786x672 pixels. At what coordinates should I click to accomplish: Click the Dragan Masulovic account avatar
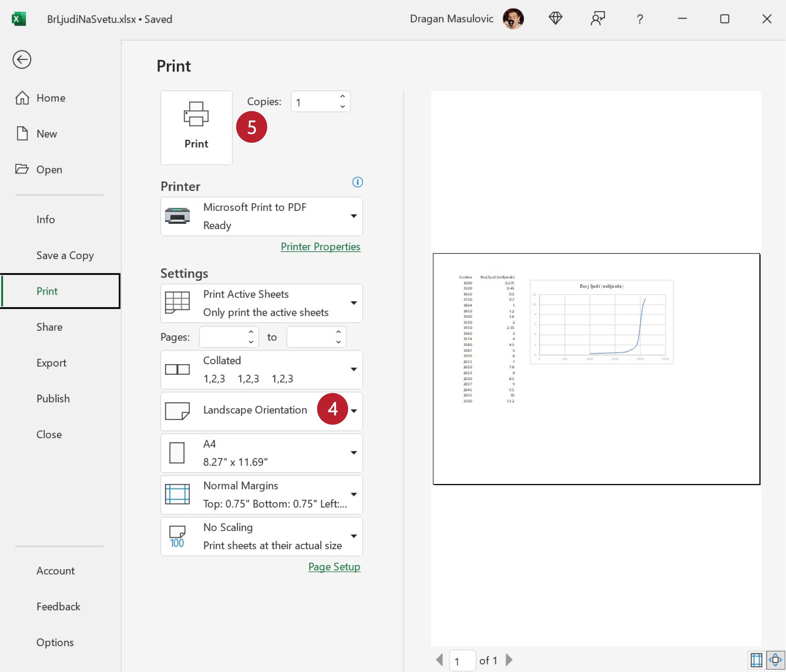point(513,19)
